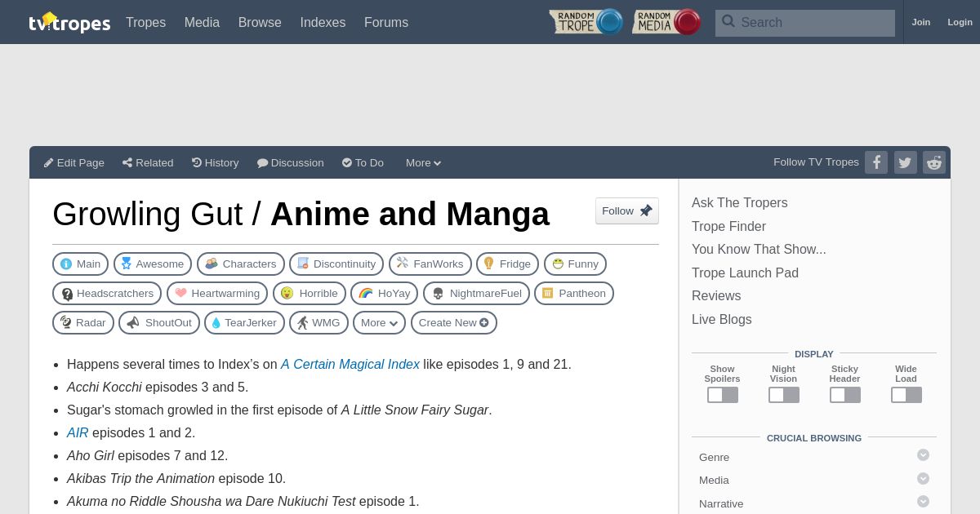980x514 pixels.
Task: Open the Horrible subpage
Action: [310, 294]
